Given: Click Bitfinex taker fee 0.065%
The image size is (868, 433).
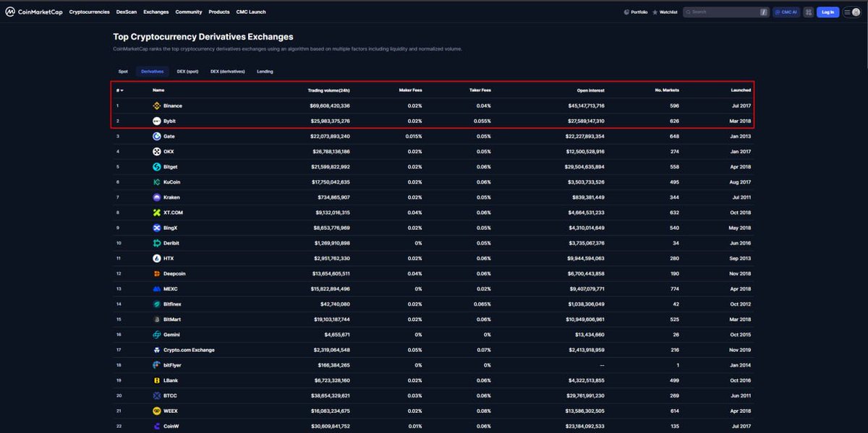Looking at the screenshot, I should click(x=482, y=304).
